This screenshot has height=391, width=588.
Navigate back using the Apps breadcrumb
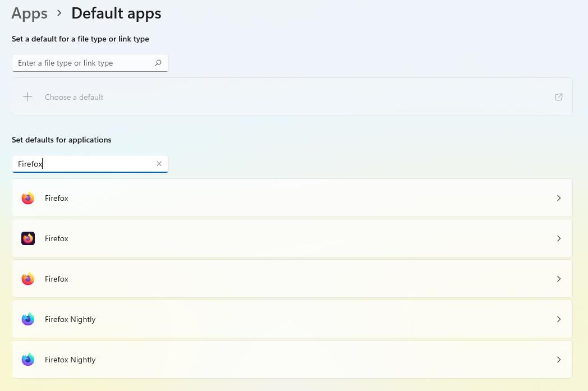[x=29, y=13]
